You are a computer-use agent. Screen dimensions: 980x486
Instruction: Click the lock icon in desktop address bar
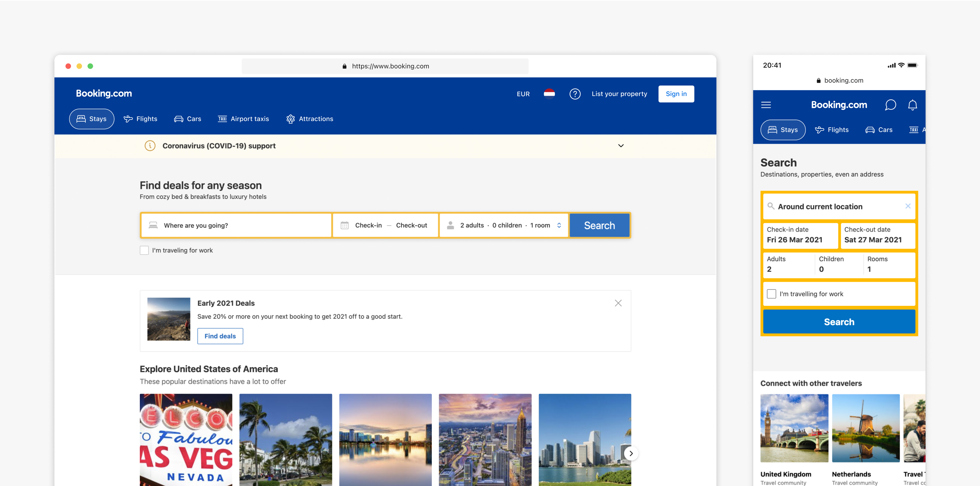(x=344, y=66)
